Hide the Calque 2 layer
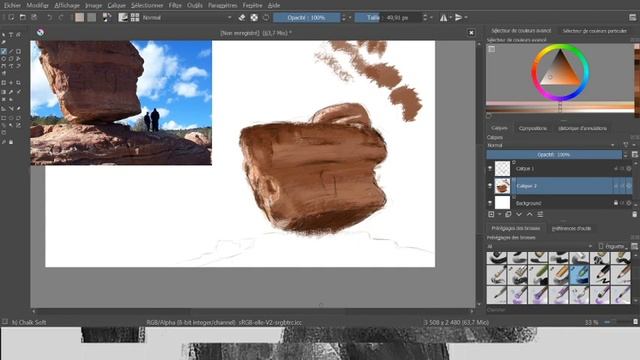This screenshot has width=640, height=360. point(490,186)
